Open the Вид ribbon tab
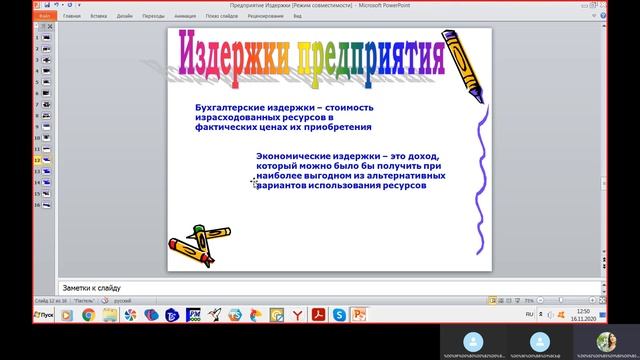Image resolution: width=640 pixels, height=360 pixels. click(x=298, y=16)
